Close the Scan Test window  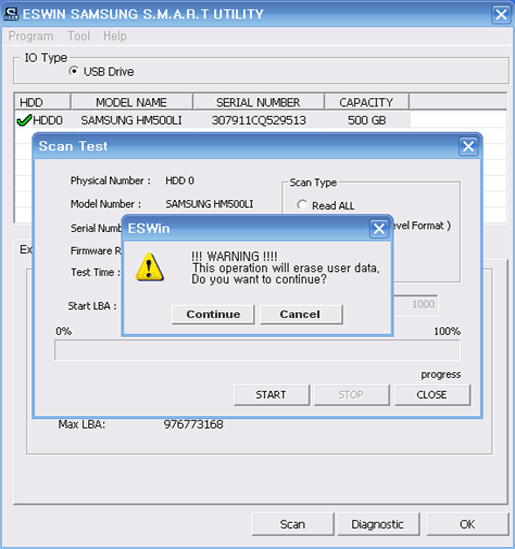(468, 146)
